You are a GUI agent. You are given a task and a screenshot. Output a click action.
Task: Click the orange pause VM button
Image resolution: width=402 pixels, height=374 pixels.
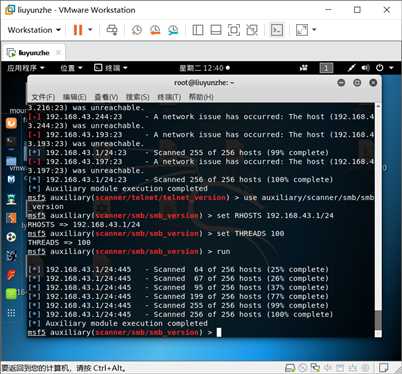tap(78, 30)
